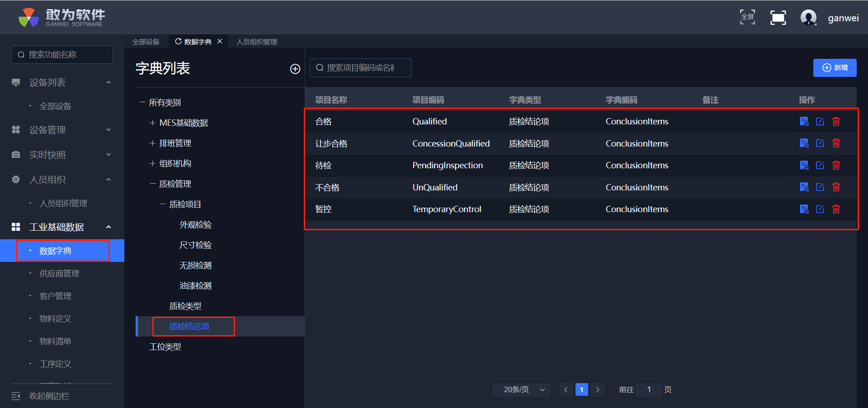Edit the 让步合格 row
868x408 pixels.
pyautogui.click(x=820, y=143)
